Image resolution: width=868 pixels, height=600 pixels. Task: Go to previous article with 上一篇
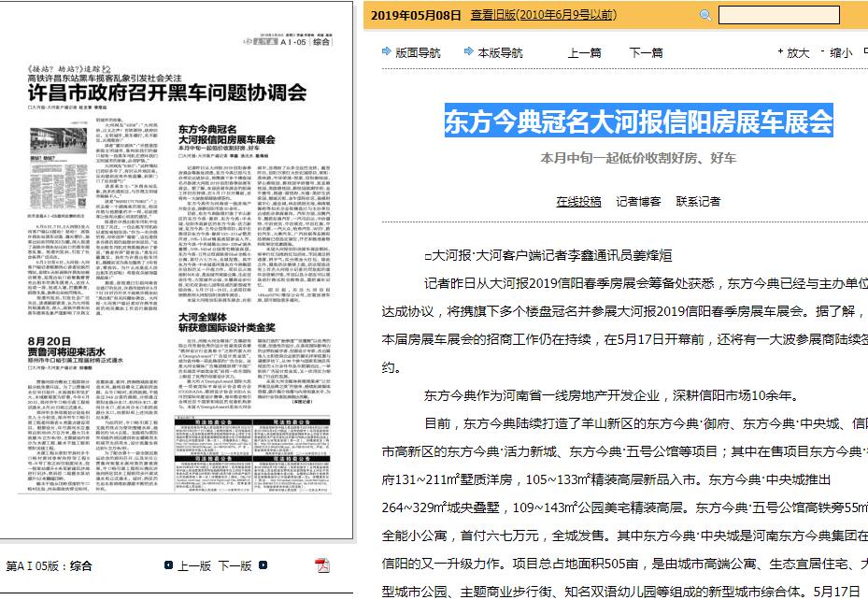tap(585, 52)
